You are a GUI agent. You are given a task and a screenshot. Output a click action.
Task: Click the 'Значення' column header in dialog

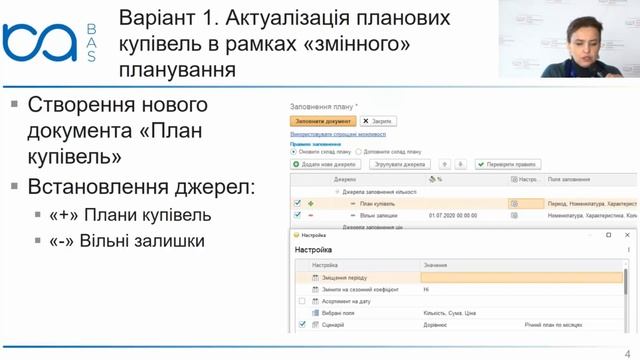click(x=435, y=265)
